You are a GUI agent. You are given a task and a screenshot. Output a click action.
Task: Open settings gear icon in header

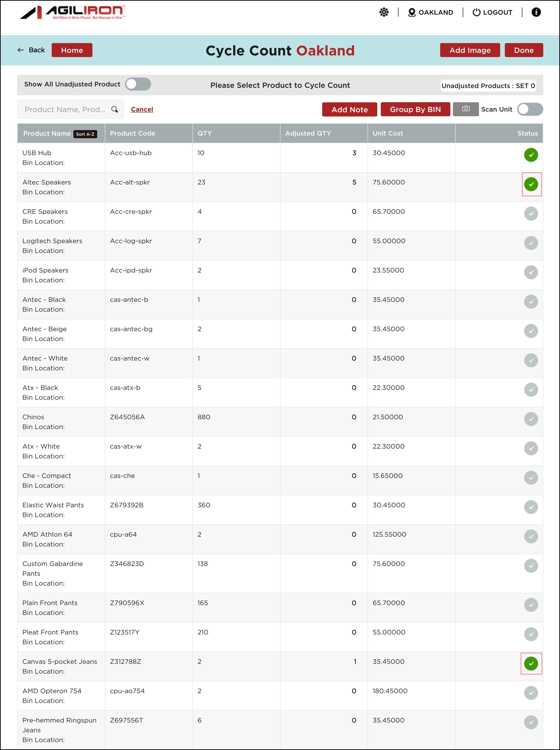tap(384, 12)
